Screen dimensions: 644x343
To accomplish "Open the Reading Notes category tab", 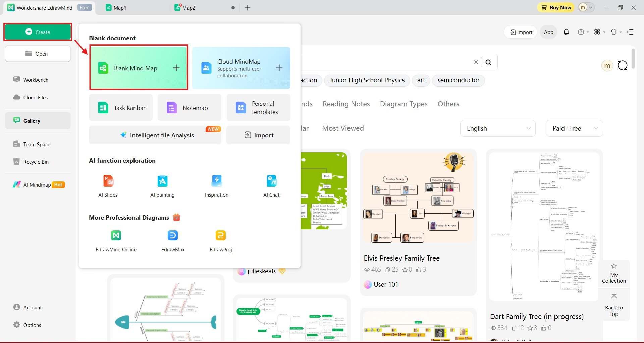I will click(x=346, y=104).
